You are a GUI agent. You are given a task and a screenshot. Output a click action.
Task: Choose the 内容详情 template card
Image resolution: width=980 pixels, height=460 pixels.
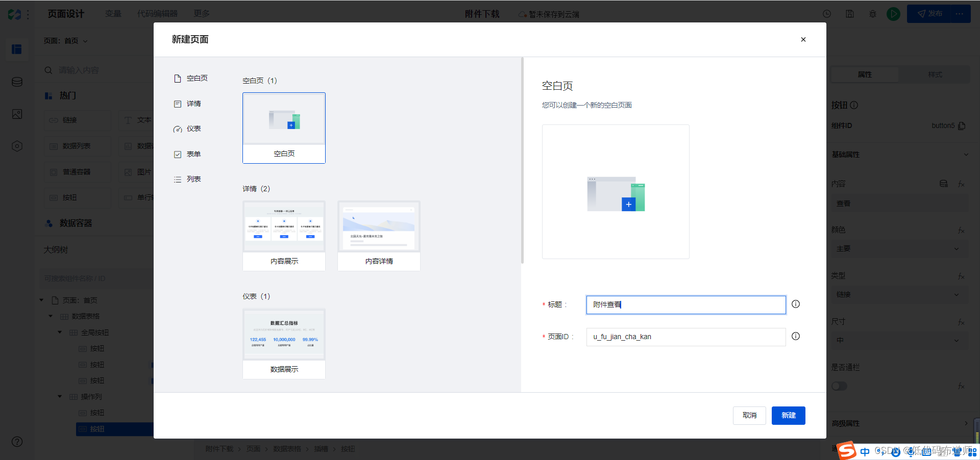pos(379,236)
